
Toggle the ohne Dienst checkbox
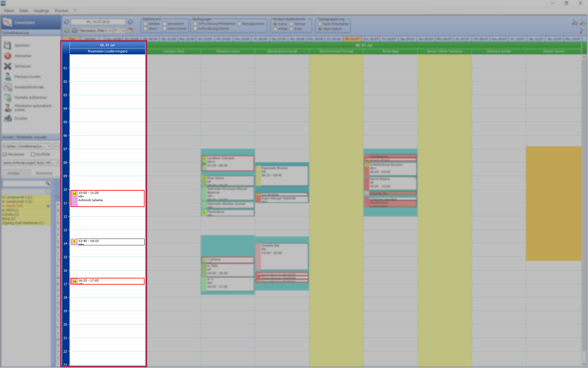[x=164, y=29]
